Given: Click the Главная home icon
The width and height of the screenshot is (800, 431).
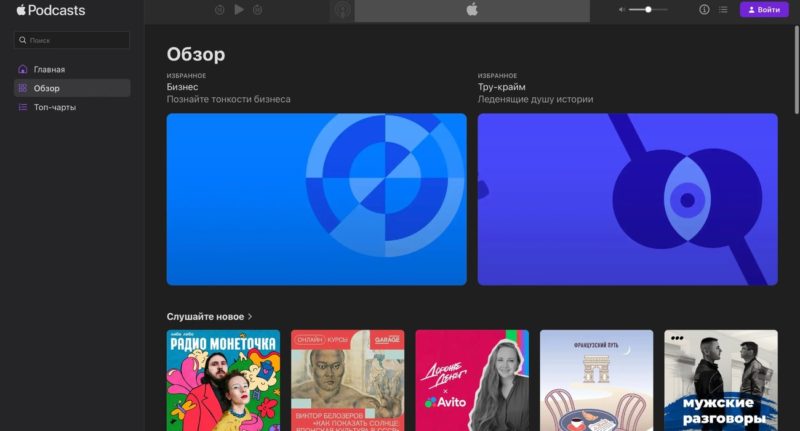Looking at the screenshot, I should point(22,69).
